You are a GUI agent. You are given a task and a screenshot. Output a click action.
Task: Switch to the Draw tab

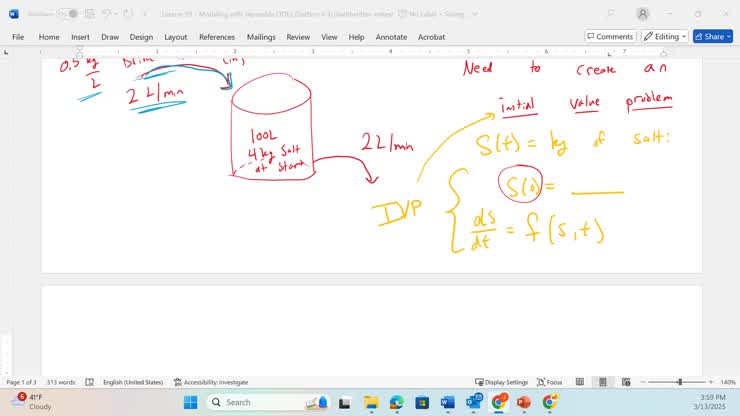point(110,37)
